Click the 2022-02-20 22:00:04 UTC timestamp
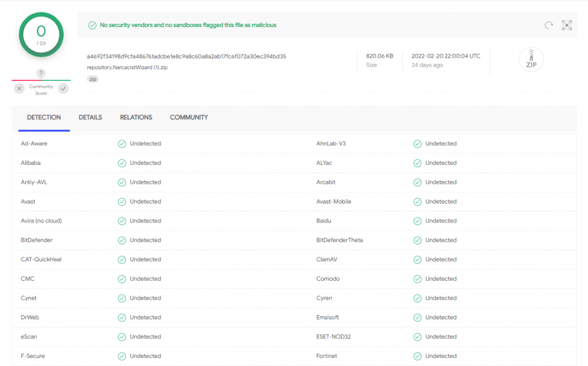The width and height of the screenshot is (588, 366). tap(446, 56)
